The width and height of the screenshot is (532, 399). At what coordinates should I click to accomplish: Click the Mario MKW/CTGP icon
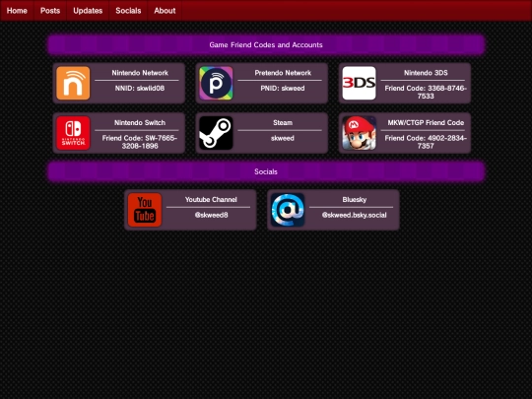point(359,133)
